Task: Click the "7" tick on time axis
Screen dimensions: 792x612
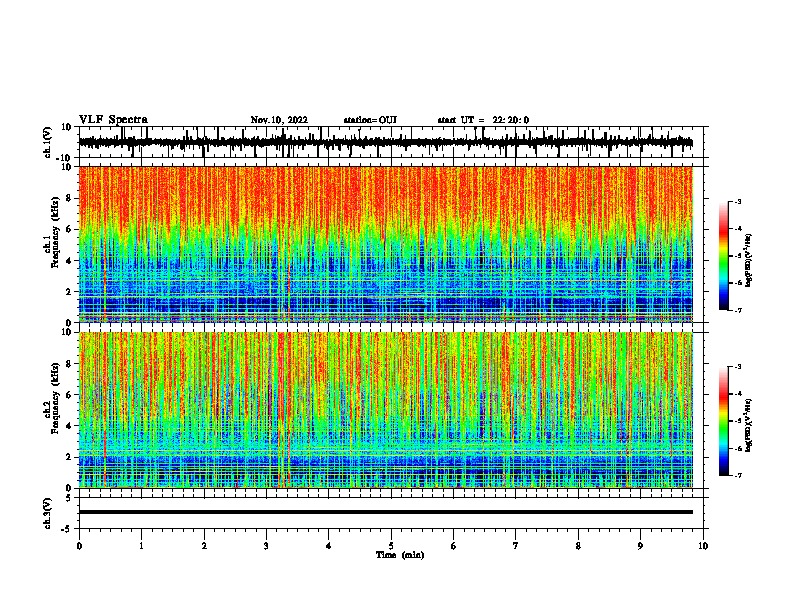Action: tap(516, 546)
